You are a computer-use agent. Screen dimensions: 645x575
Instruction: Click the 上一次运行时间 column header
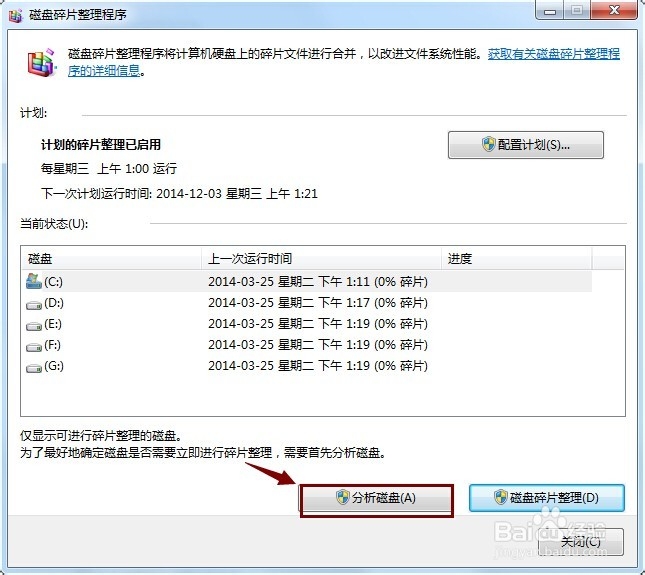click(x=321, y=258)
